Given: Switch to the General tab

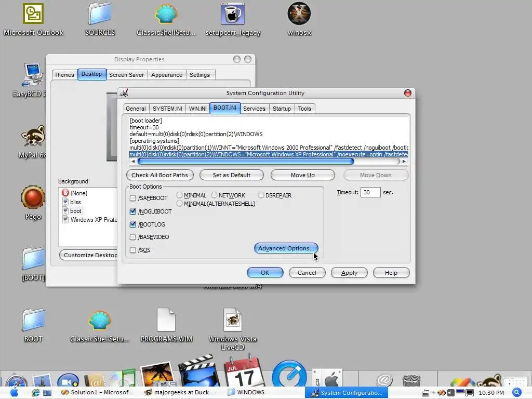Looking at the screenshot, I should 136,109.
